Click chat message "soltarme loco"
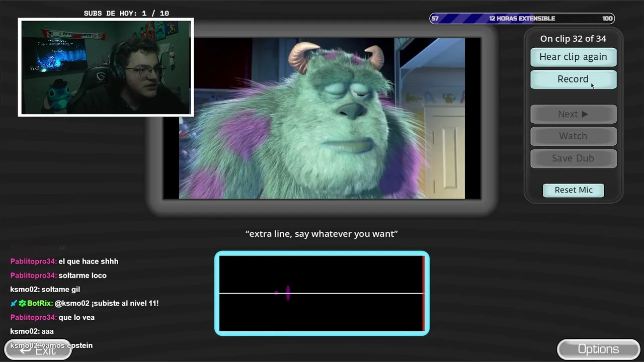644x362 pixels. 83,276
